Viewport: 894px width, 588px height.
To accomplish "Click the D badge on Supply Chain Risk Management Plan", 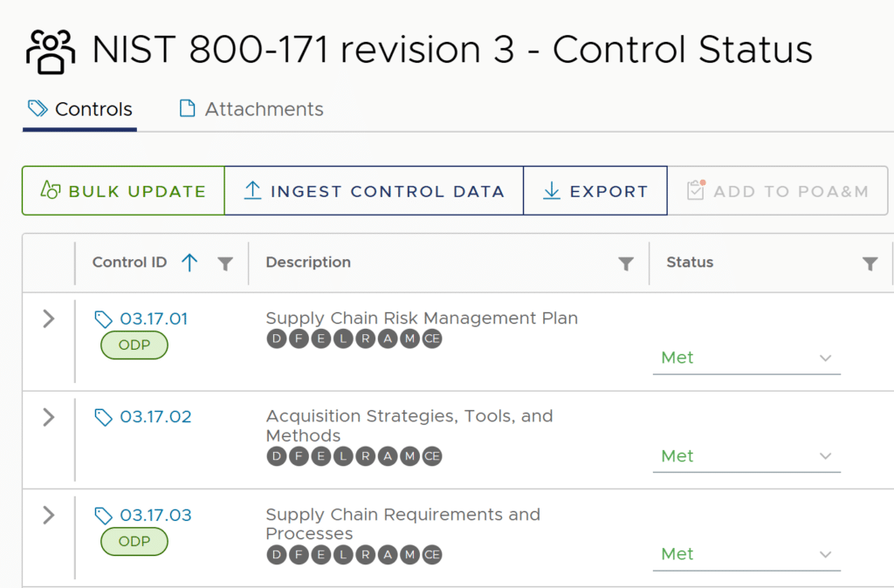I will pos(277,339).
